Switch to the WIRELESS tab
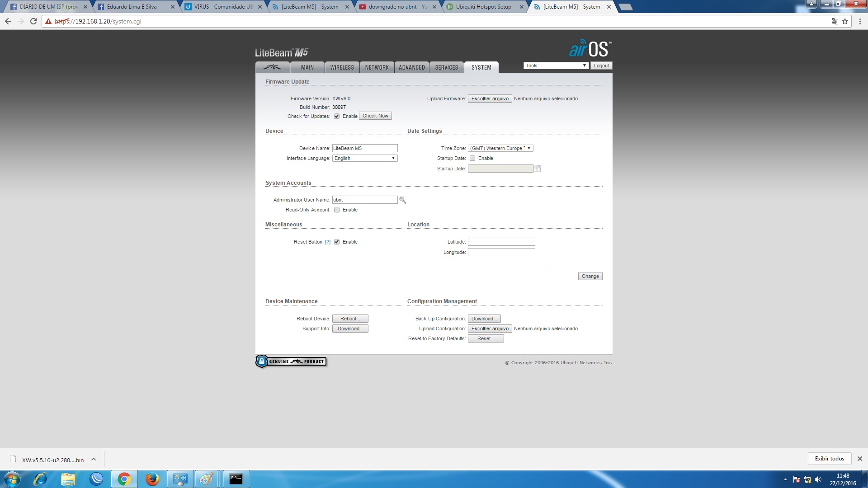This screenshot has height=488, width=868. point(342,67)
